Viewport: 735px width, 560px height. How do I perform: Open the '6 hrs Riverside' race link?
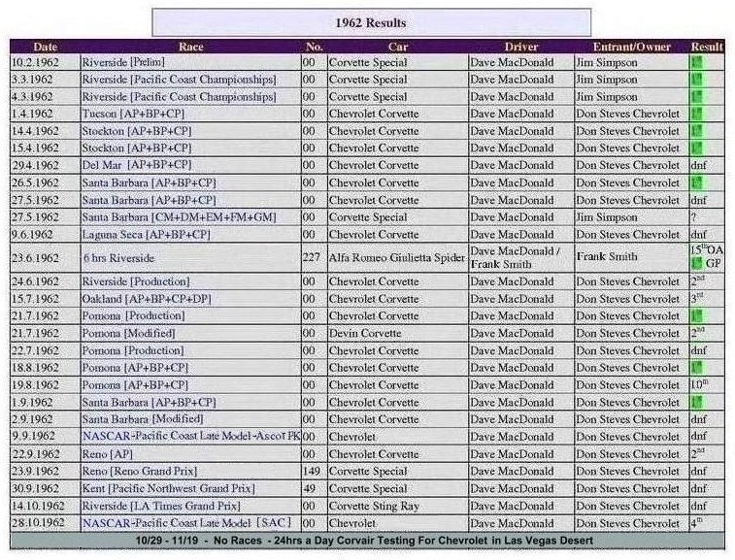pos(118,258)
